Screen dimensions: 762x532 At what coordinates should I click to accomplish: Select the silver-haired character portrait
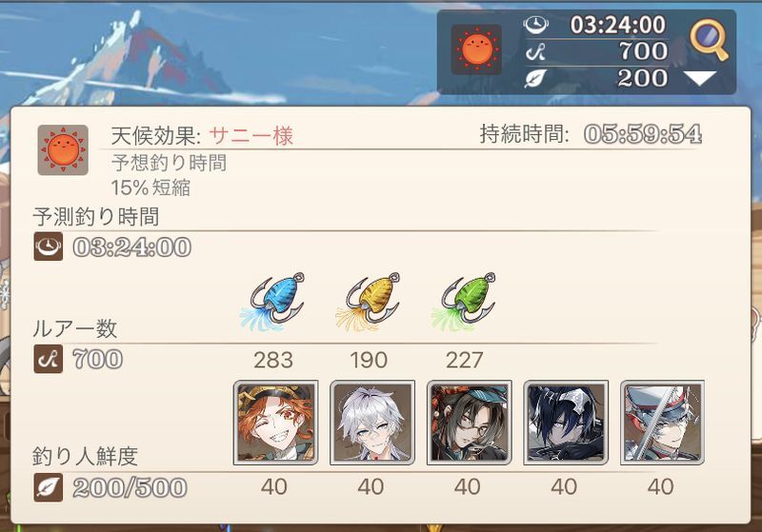point(372,423)
